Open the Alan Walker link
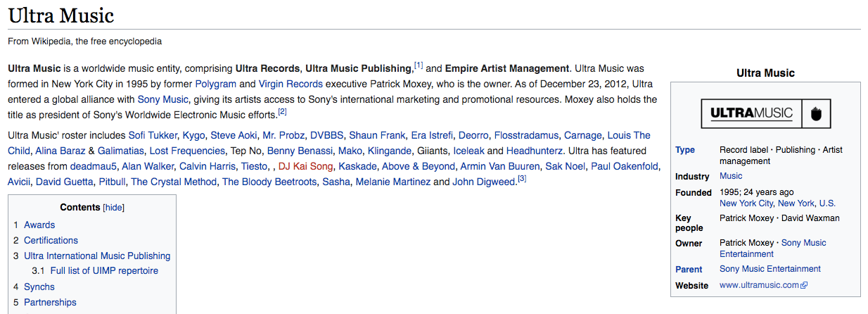The width and height of the screenshot is (868, 314). [x=148, y=166]
